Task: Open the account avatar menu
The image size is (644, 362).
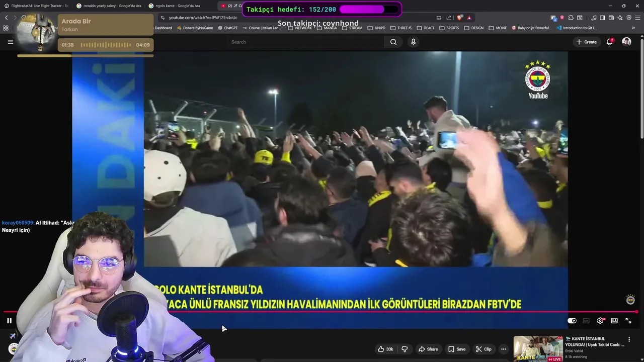Action: (626, 42)
